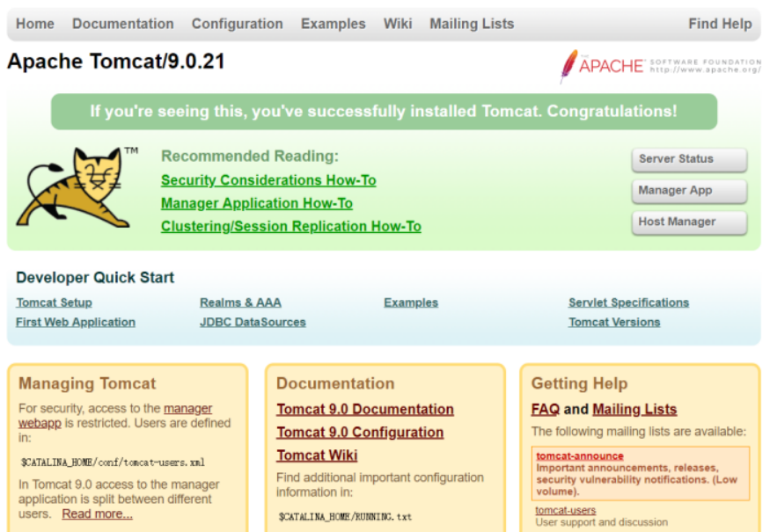770x532 pixels.
Task: Open the Manager App button
Action: pos(689,191)
